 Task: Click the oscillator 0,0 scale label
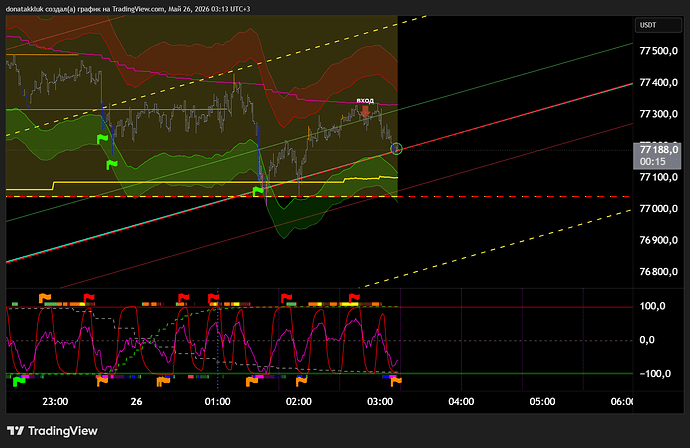647,340
